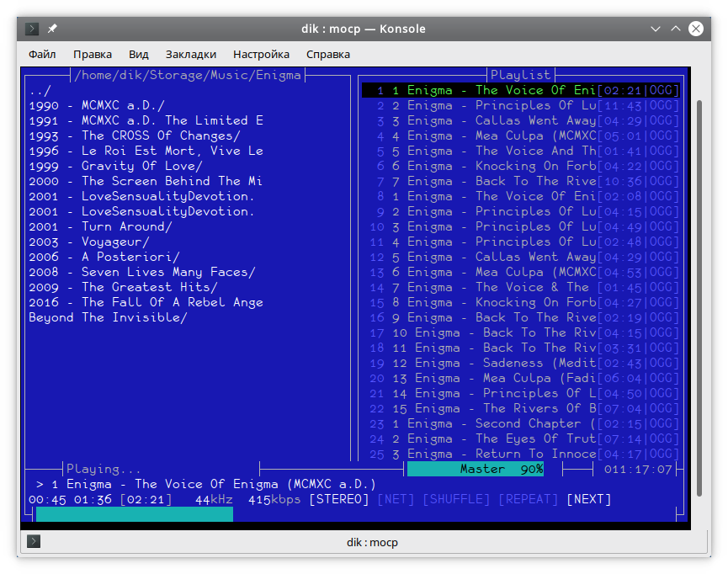Minimize window using the down chevron
The height and width of the screenshot is (574, 728).
(x=655, y=29)
